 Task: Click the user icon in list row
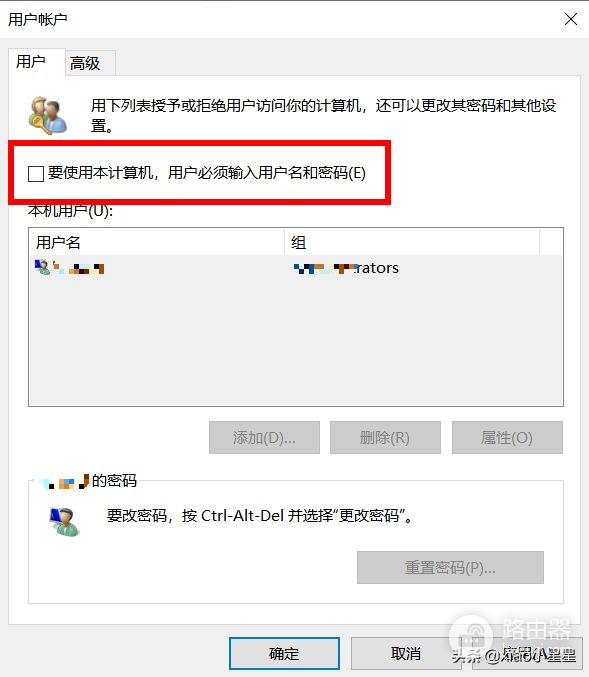point(42,267)
